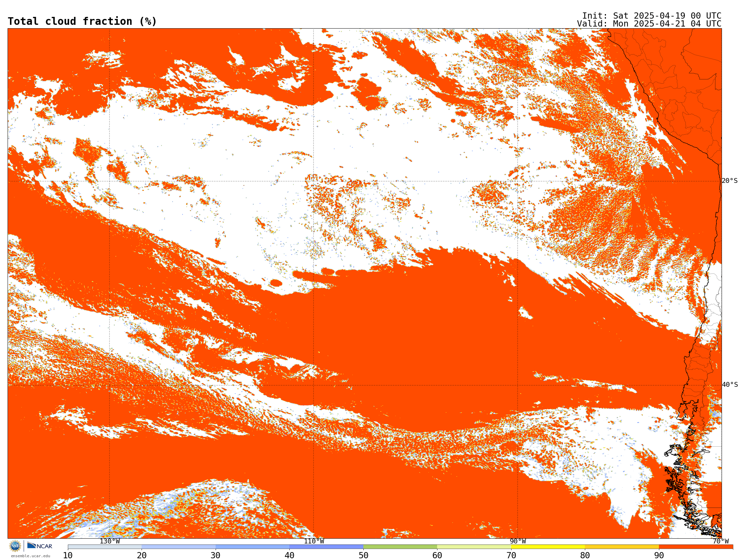Click the colorbar tick label 20
The height and width of the screenshot is (560, 744).
pos(142,556)
